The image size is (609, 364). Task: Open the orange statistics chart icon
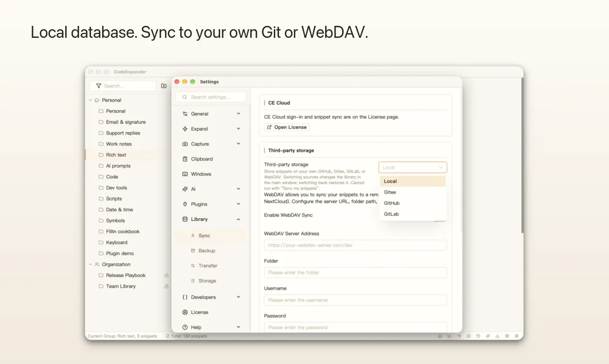coord(449,336)
